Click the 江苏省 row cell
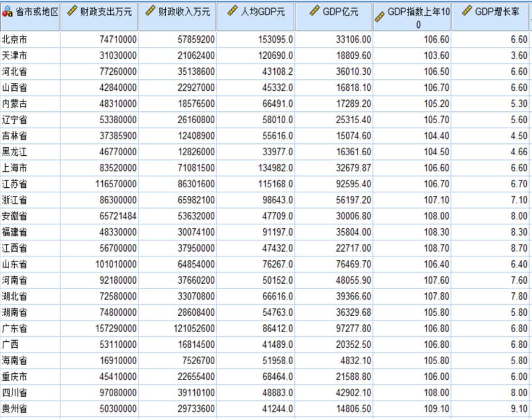Screen dimensions: 532x419 [30, 184]
